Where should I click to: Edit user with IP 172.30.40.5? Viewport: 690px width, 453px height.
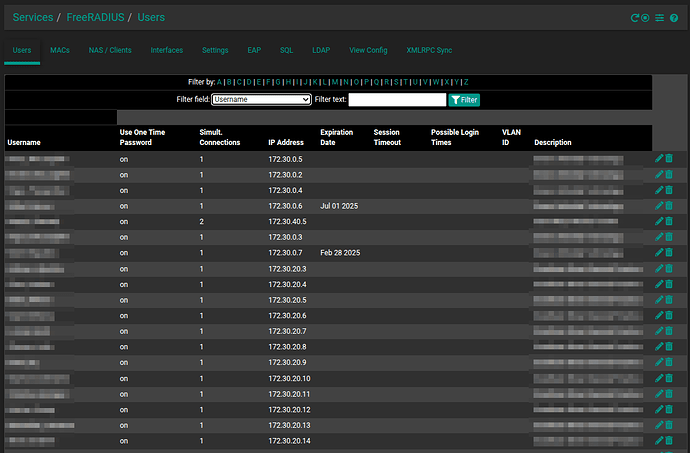[x=659, y=221]
